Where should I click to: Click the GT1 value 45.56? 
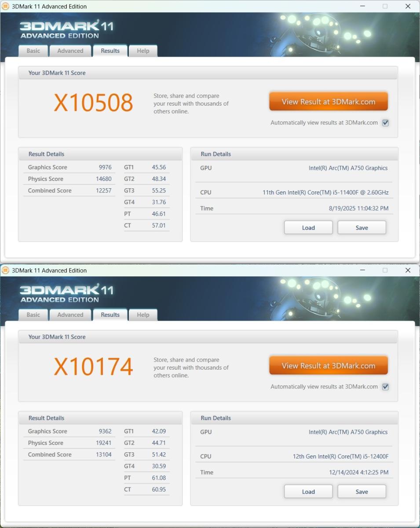(x=159, y=167)
